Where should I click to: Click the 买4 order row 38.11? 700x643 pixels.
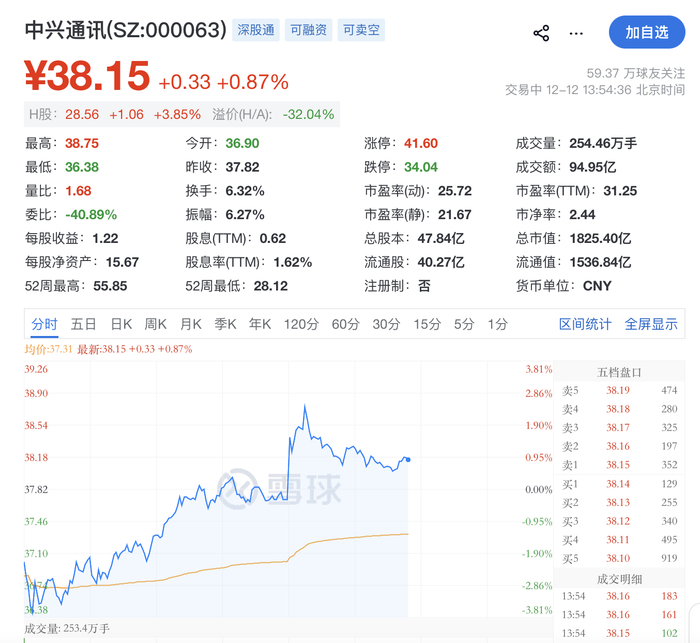click(x=620, y=540)
